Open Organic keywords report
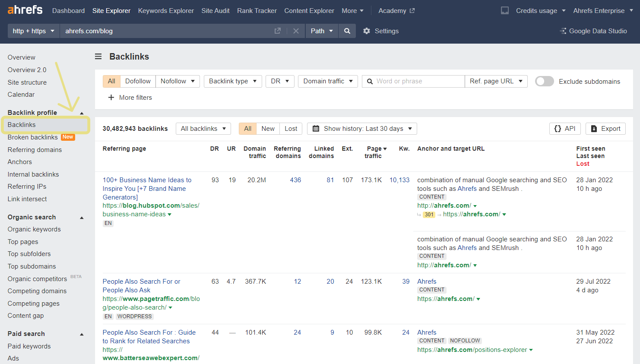Viewport: 640px width, 364px height. (x=34, y=229)
